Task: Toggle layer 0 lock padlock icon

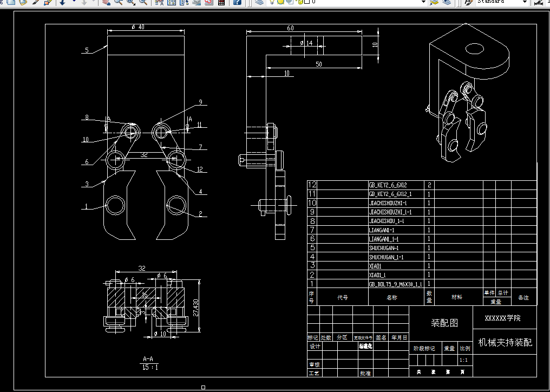Action: click(299, 2)
